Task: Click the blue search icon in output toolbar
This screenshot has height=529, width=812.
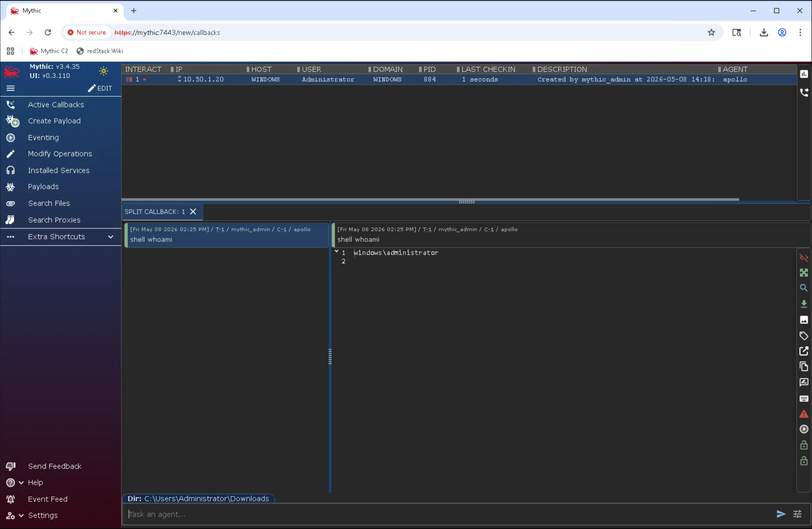Action: click(x=804, y=288)
